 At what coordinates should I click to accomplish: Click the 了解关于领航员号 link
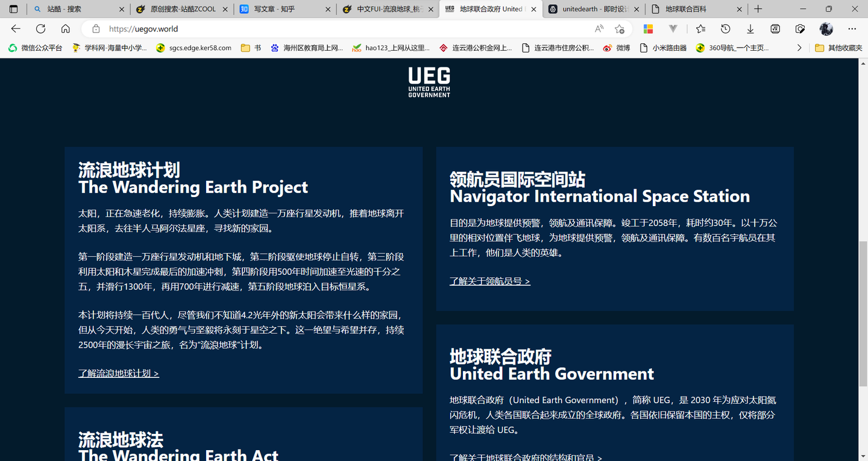[491, 281]
